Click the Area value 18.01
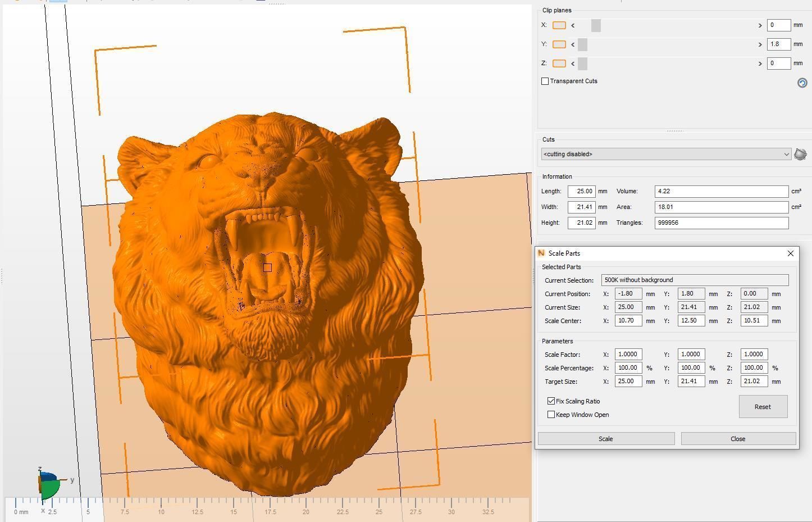812x522 pixels. pyautogui.click(x=722, y=207)
